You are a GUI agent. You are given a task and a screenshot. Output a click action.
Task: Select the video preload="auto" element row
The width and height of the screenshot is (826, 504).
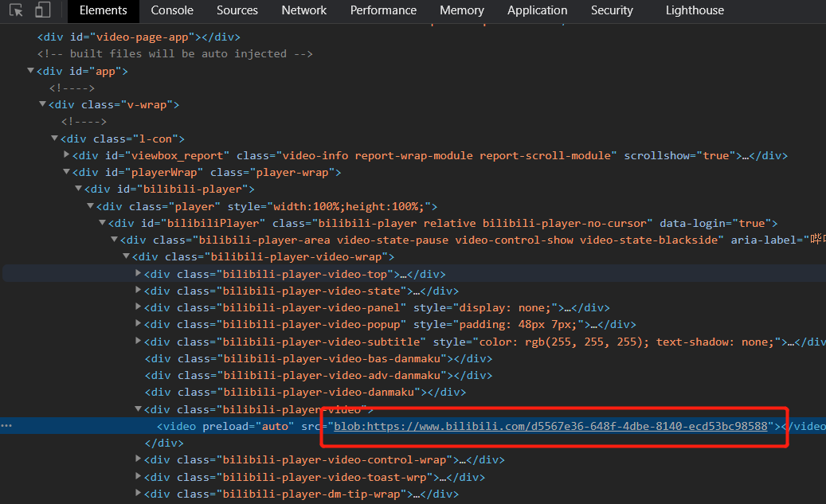(x=413, y=426)
